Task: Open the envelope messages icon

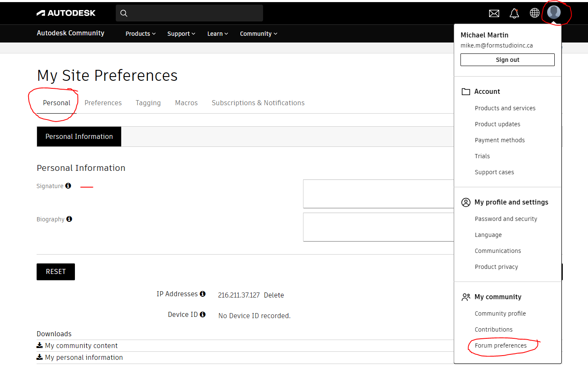Action: [494, 13]
